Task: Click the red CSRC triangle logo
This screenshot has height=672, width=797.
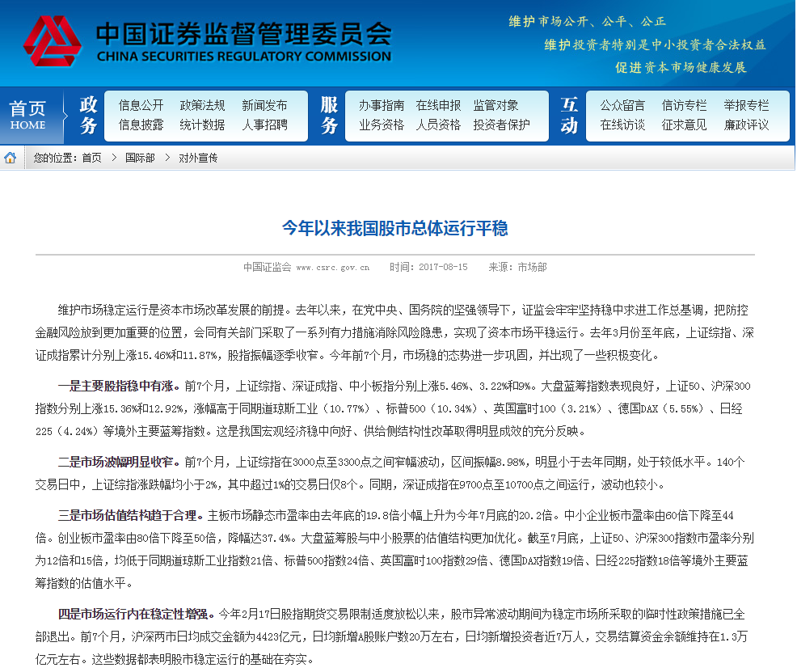Action: pyautogui.click(x=52, y=42)
